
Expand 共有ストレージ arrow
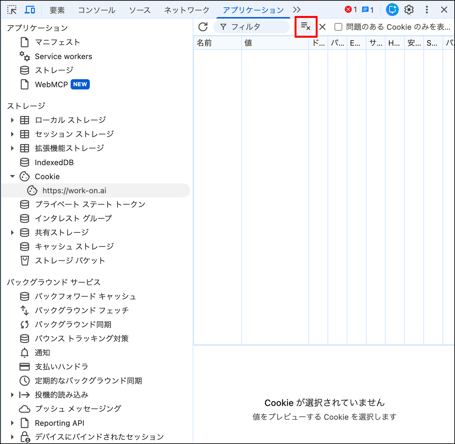click(x=12, y=232)
